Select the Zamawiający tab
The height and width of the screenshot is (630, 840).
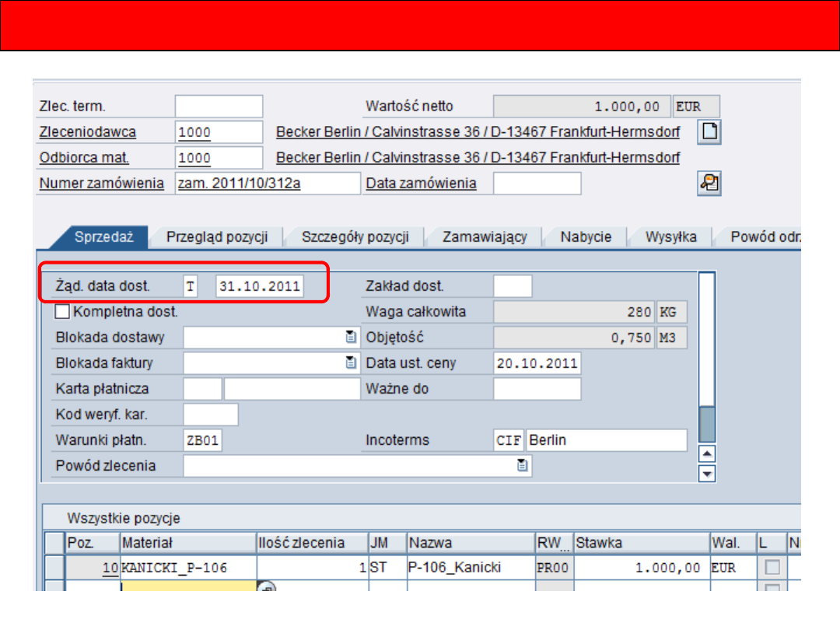(x=485, y=237)
